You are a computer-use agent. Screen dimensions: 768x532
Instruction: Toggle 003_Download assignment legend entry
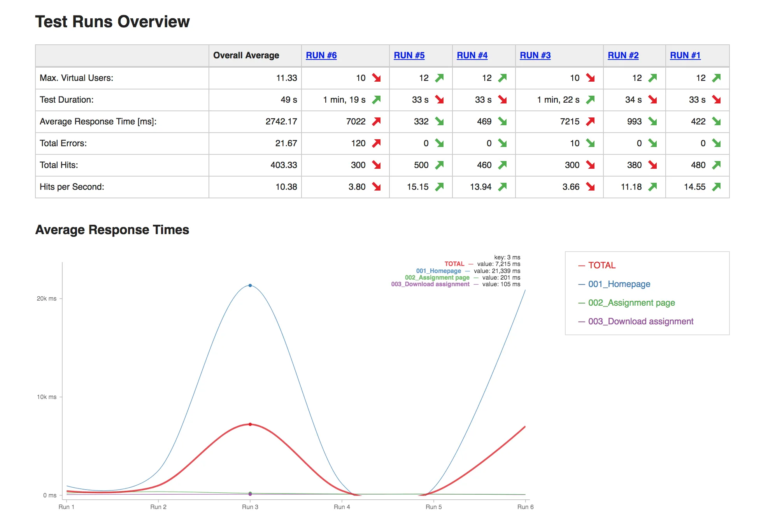point(640,321)
